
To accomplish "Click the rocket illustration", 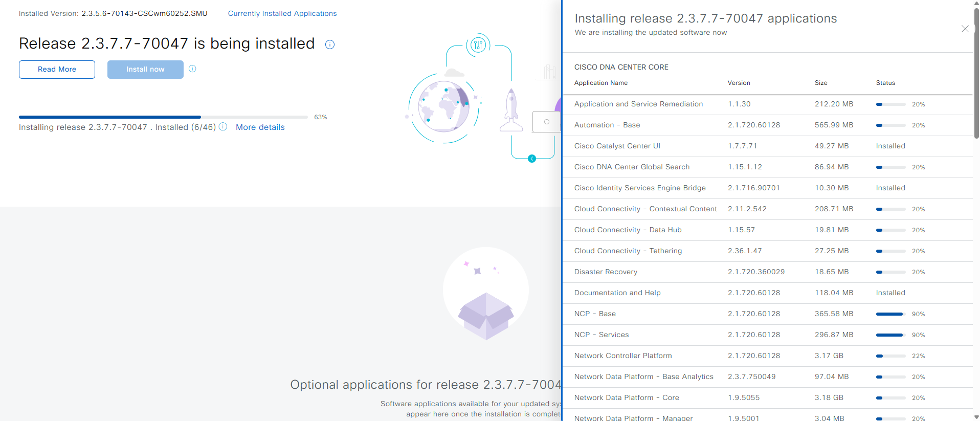I will pyautogui.click(x=511, y=110).
